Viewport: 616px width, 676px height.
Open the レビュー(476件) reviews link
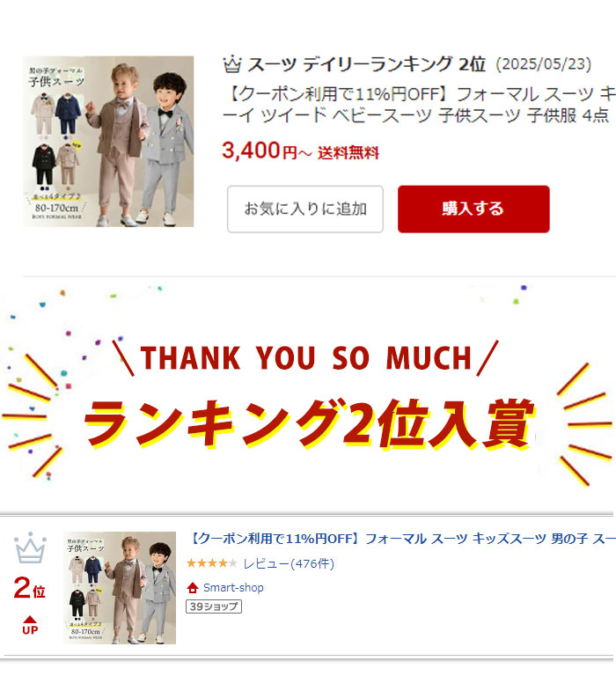tap(289, 563)
